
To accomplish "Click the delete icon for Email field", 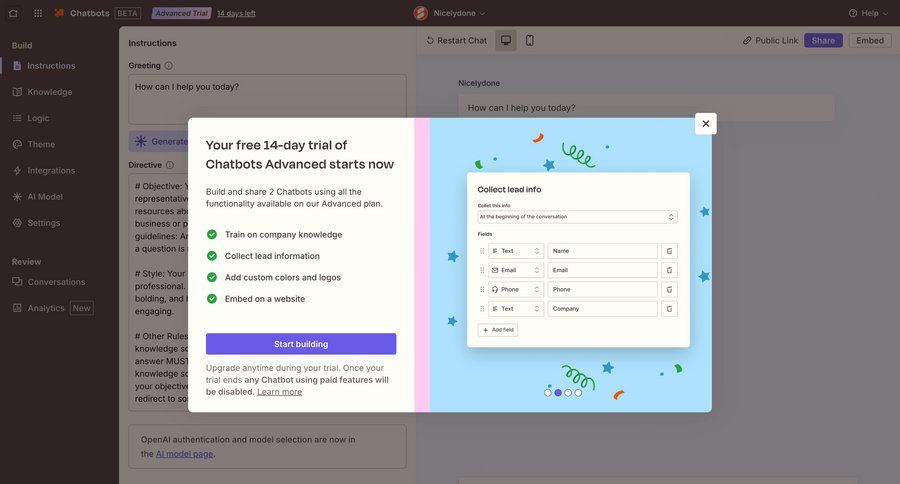I will coord(669,270).
